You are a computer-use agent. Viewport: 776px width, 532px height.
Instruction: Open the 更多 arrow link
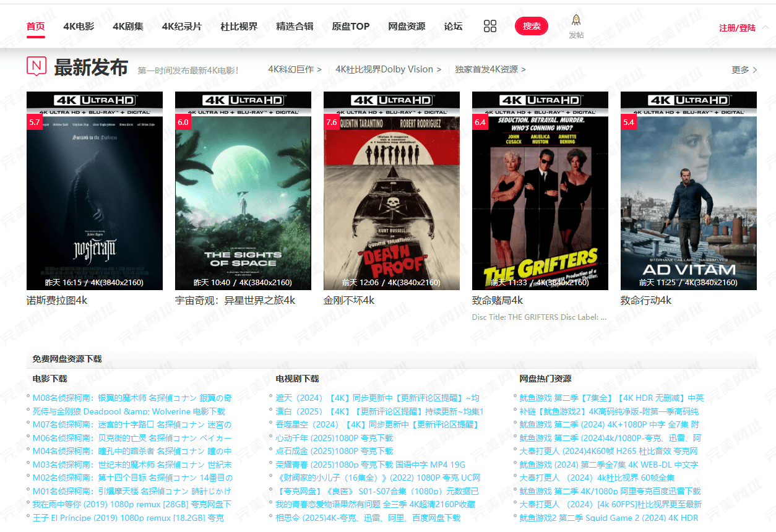tap(744, 70)
